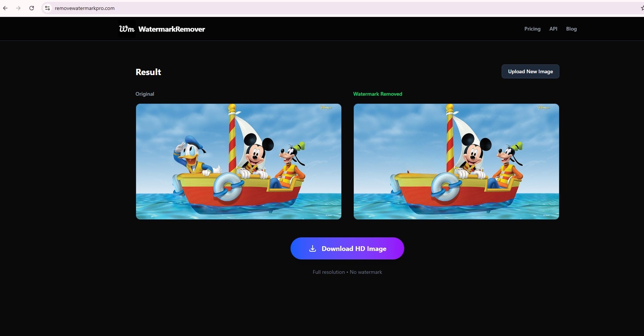This screenshot has width=644, height=336.
Task: Open the Blog page
Action: (x=571, y=29)
